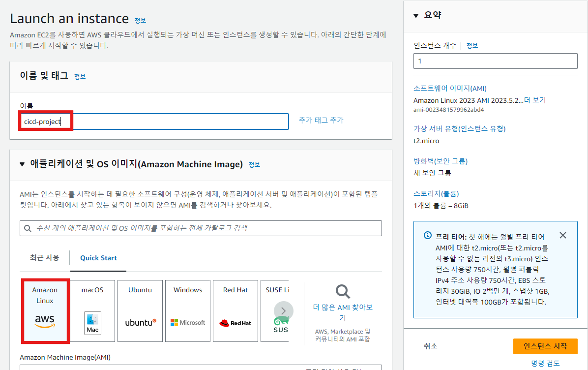The image size is (588, 370).
Task: Dismiss the free tier info box
Action: [x=562, y=235]
